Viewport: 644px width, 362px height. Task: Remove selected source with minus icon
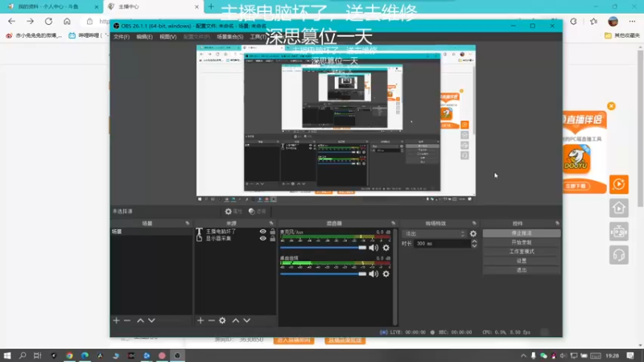pyautogui.click(x=212, y=320)
